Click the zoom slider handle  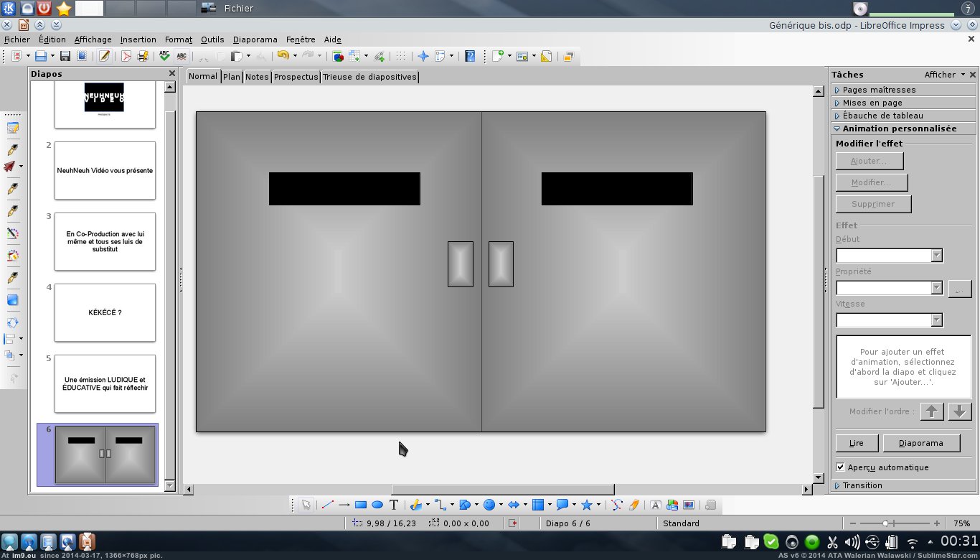[887, 523]
